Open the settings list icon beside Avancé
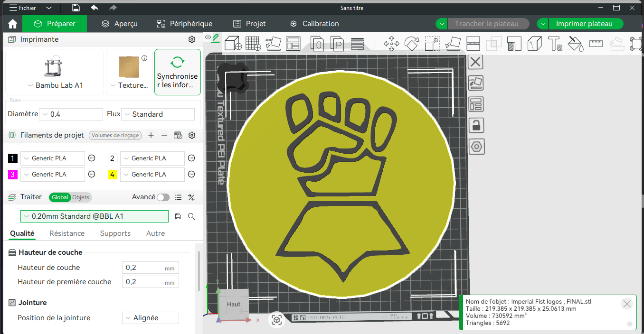The width and height of the screenshot is (644, 334). pos(178,197)
